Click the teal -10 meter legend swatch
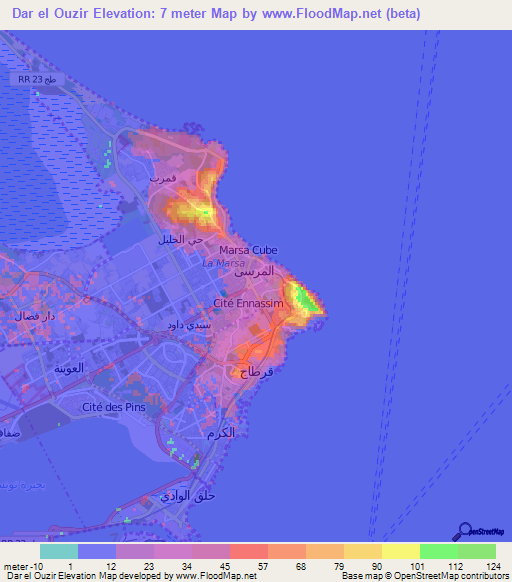Screen dimensions: 512x582 (59, 552)
